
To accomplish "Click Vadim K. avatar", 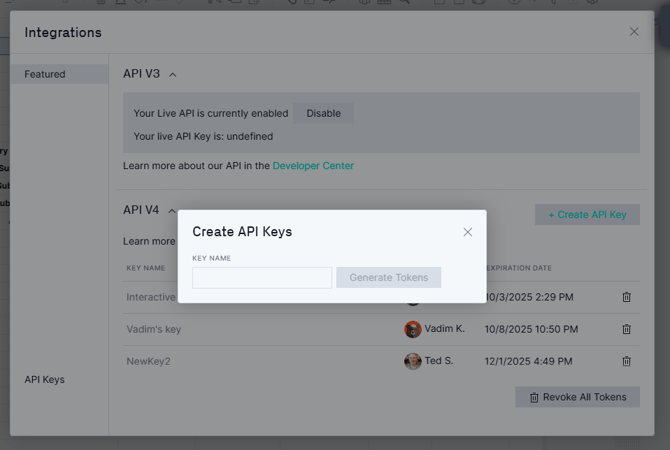I will (x=413, y=329).
